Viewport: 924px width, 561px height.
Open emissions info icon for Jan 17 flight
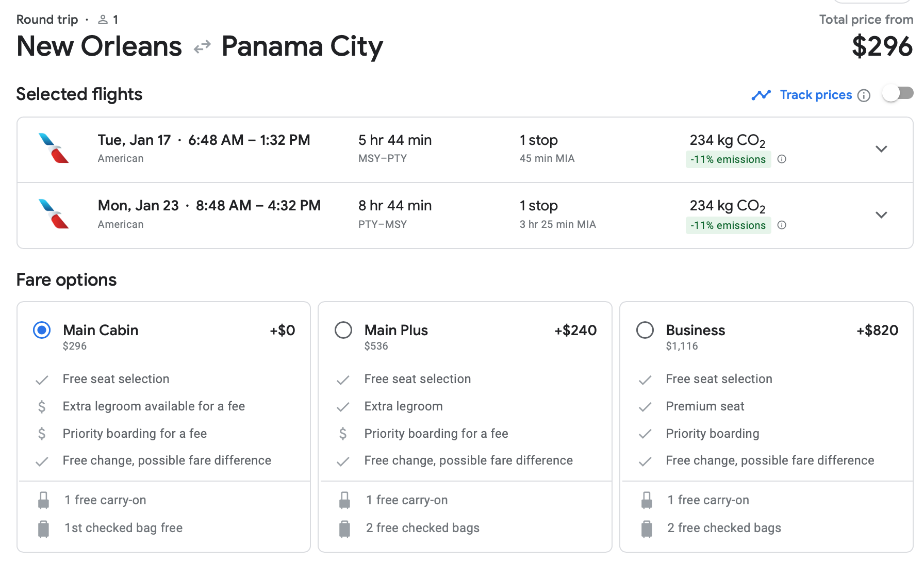click(x=782, y=159)
